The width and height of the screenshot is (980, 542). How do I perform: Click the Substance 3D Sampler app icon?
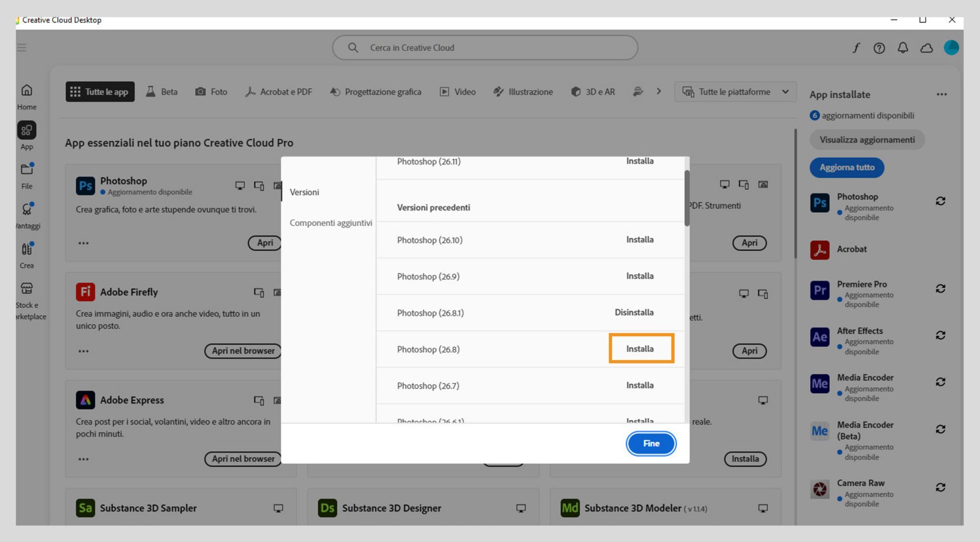85,508
